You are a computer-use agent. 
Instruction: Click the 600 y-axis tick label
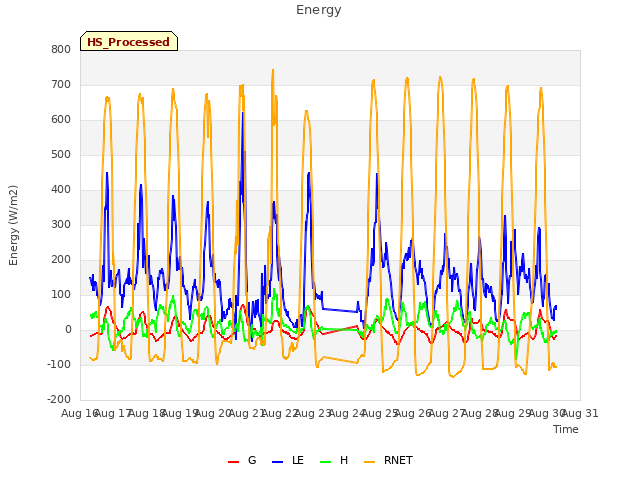pyautogui.click(x=61, y=120)
